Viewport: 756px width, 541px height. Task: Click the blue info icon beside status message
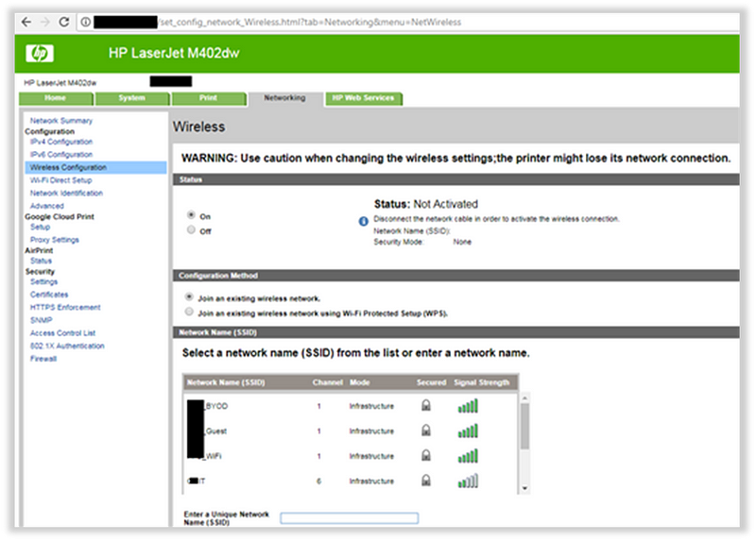364,221
